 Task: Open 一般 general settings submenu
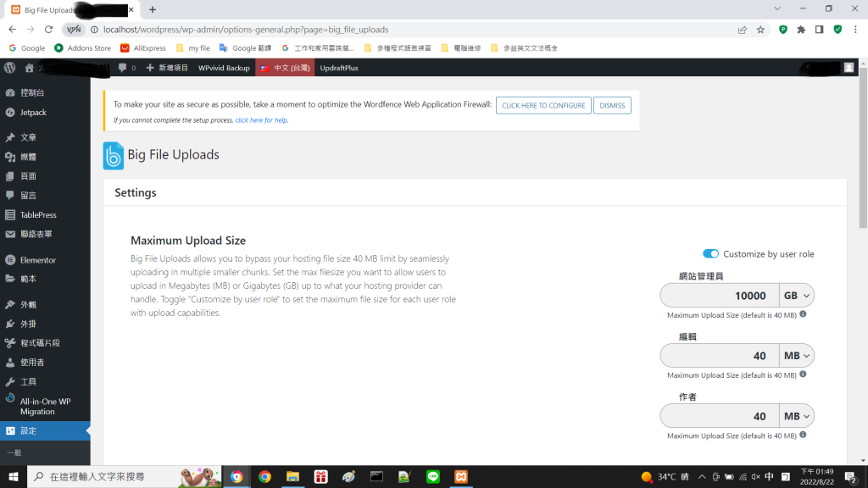coord(14,452)
